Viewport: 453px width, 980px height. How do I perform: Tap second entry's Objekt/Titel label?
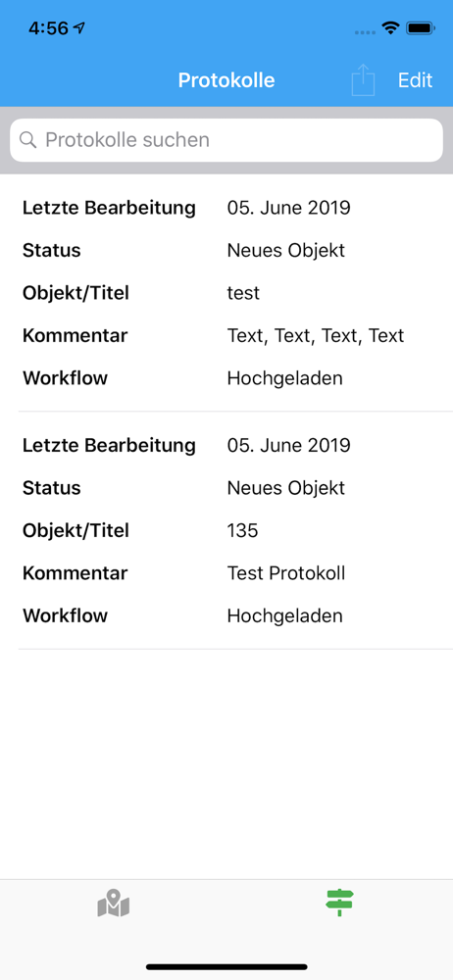(75, 530)
